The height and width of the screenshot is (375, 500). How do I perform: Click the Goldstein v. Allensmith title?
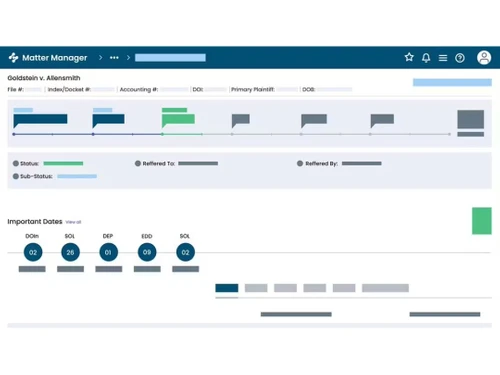tap(44, 78)
